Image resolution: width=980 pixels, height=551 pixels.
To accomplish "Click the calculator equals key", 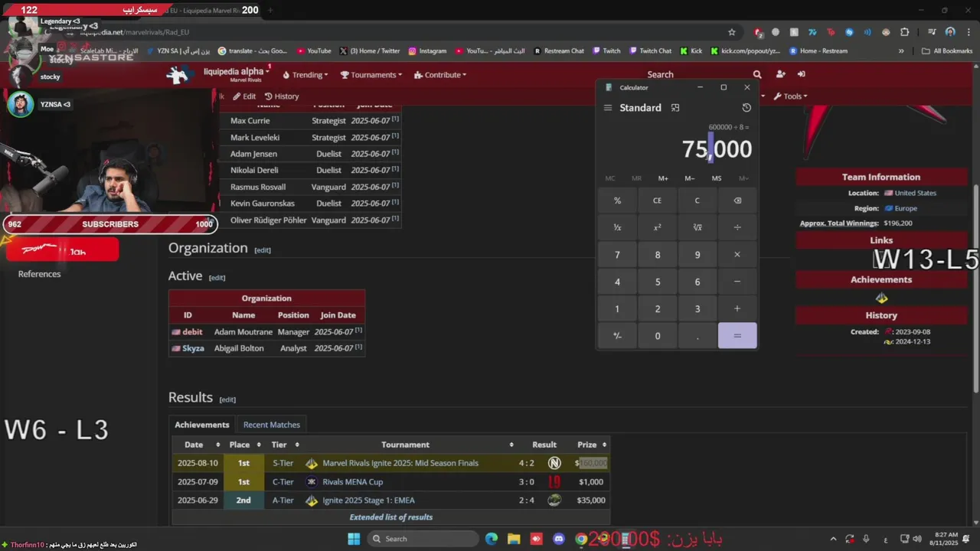I will click(737, 336).
